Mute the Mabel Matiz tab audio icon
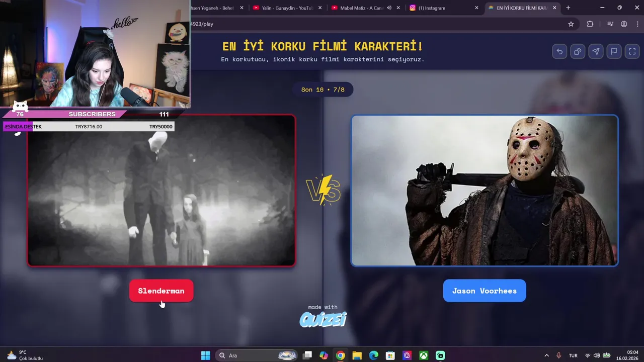 tap(389, 8)
